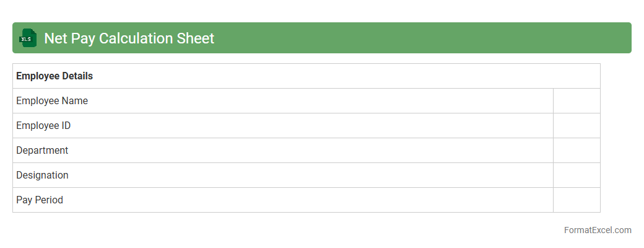Click the empty value cell for Pay Period
The height and width of the screenshot is (248, 644).
click(x=577, y=200)
